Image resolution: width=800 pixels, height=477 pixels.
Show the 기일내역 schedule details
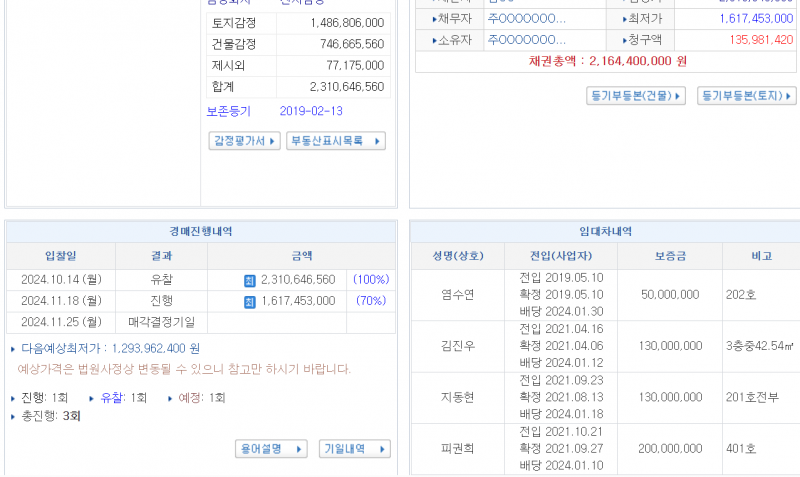tap(354, 449)
